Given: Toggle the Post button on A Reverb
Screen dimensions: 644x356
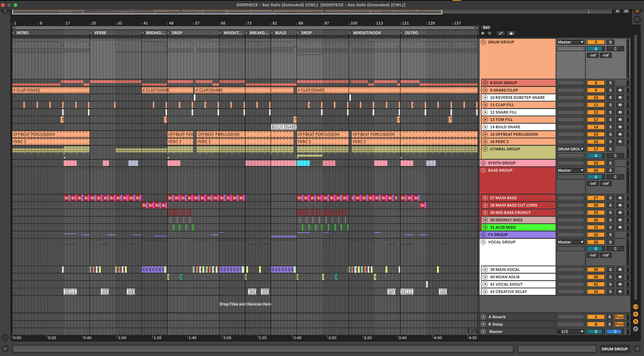Looking at the screenshot, I should [x=619, y=317].
